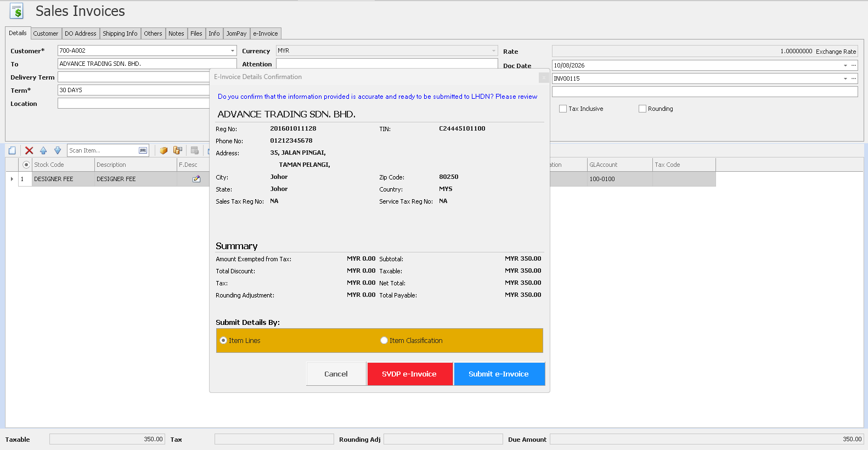868x450 pixels.
Task: Open the Shipping Info tab
Action: tap(120, 33)
